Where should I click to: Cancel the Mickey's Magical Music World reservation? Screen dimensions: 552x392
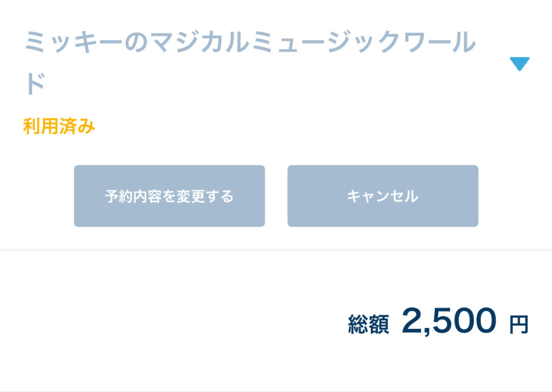[x=383, y=196]
